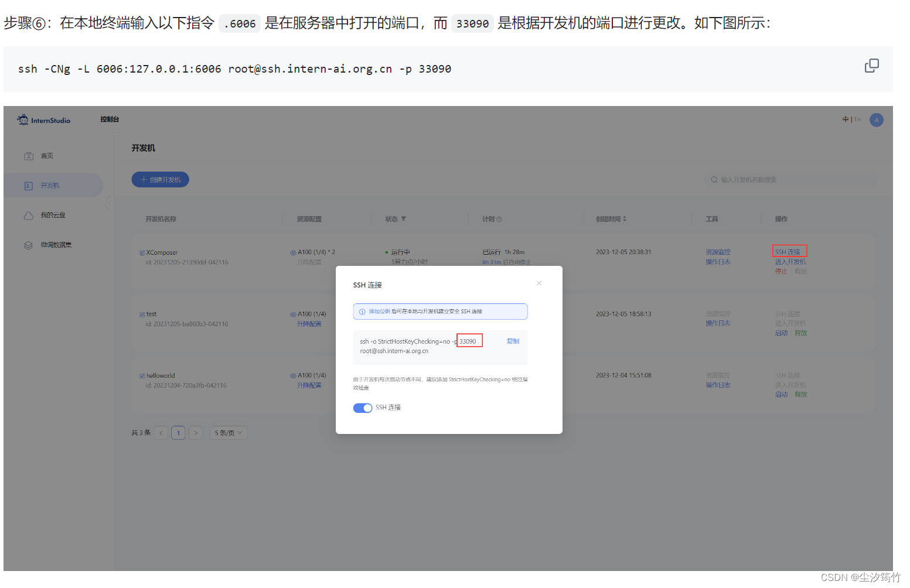Screen dimensions: 910x588
Task: Collapse the sidebar with the chevron
Action: pos(109,203)
